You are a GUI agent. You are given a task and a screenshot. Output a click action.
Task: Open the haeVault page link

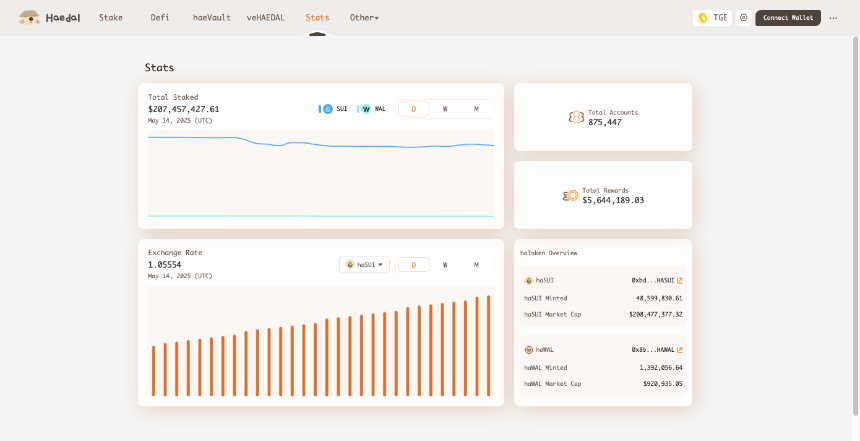point(212,18)
